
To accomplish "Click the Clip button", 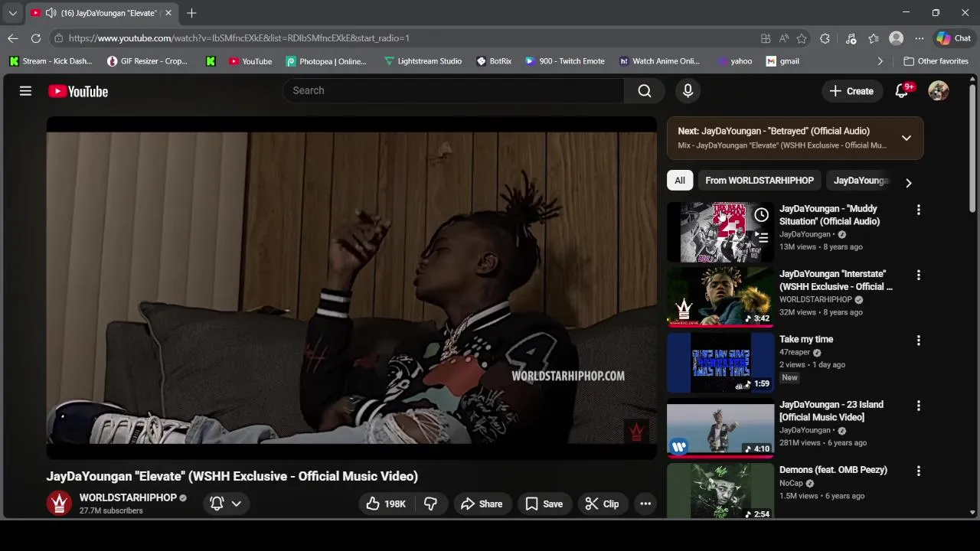I will point(602,504).
